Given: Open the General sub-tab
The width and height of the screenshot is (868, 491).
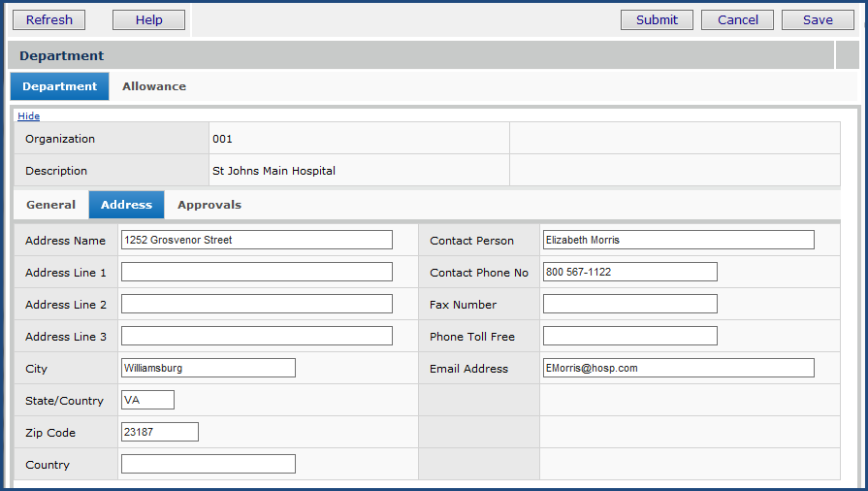Looking at the screenshot, I should 51,205.
